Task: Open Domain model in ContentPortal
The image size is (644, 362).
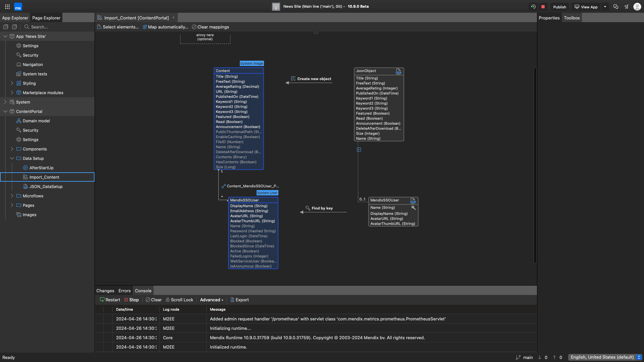Action: [x=36, y=121]
